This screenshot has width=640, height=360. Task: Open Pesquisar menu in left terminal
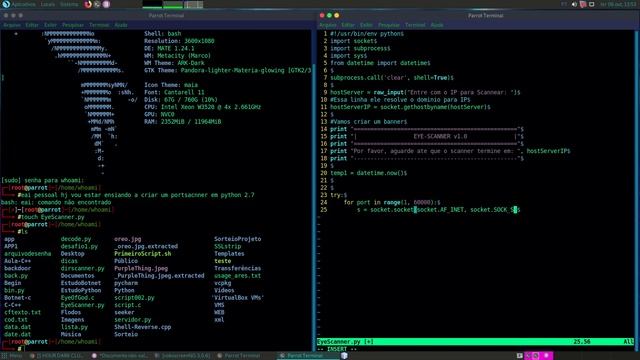coord(73,25)
